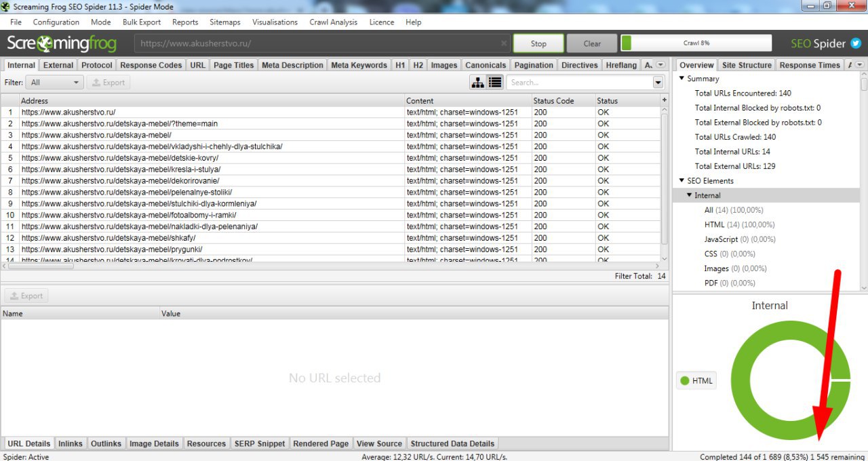Switch to the Response Codes tab

click(x=151, y=65)
